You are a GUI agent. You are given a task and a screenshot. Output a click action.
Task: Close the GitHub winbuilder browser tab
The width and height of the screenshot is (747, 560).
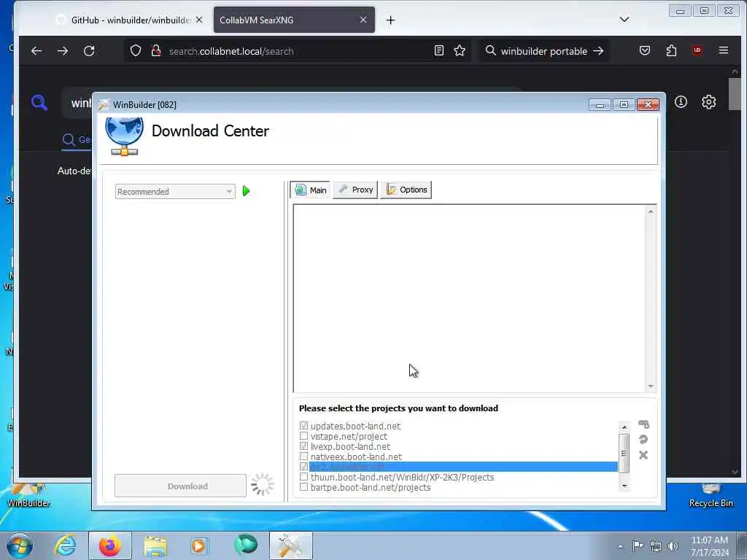(x=199, y=20)
